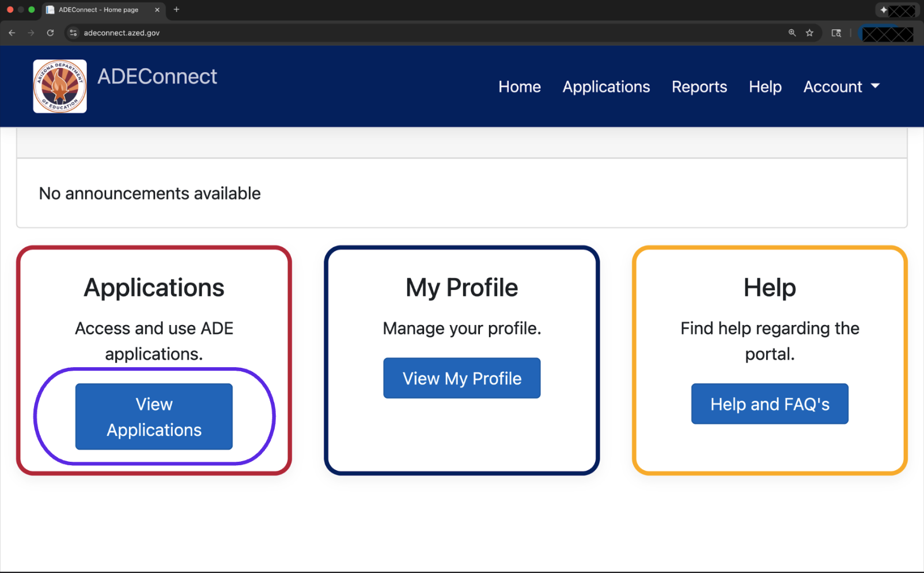Expand the Account dropdown menu

pos(842,86)
